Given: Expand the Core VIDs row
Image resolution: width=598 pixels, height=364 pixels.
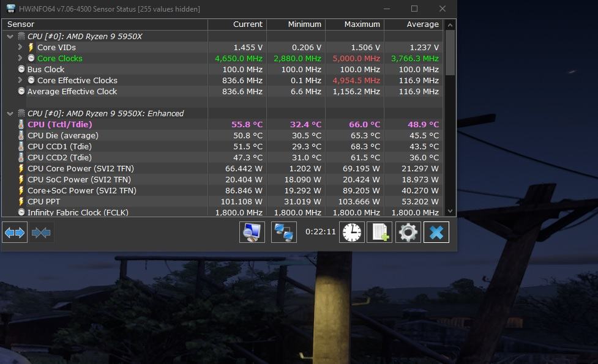Looking at the screenshot, I should click(x=20, y=47).
